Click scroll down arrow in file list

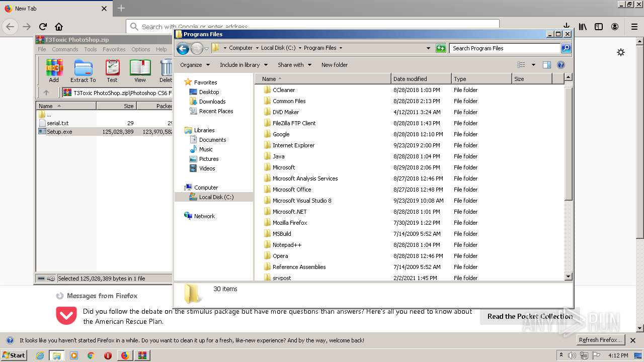pyautogui.click(x=569, y=277)
